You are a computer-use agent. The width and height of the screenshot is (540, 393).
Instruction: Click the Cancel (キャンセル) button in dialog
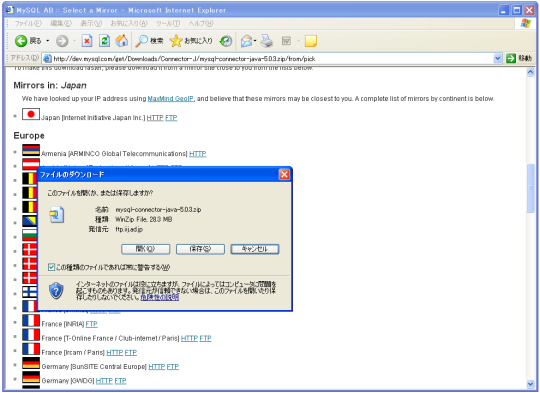(255, 249)
